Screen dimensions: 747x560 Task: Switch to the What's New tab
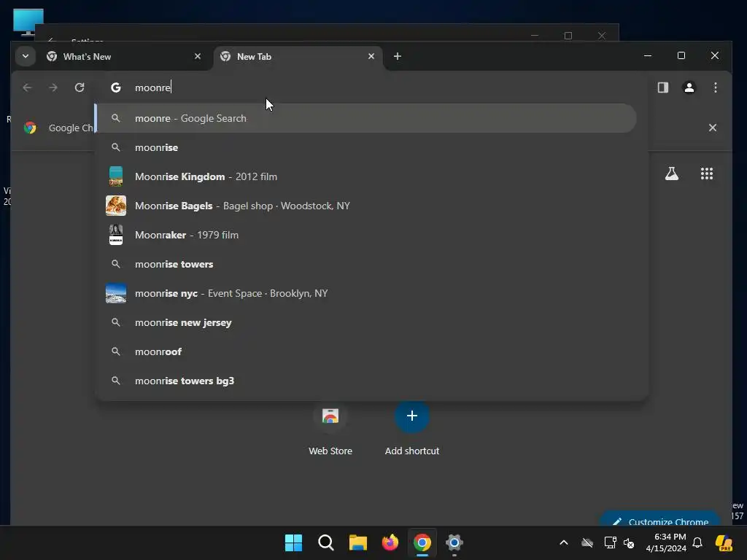point(124,57)
